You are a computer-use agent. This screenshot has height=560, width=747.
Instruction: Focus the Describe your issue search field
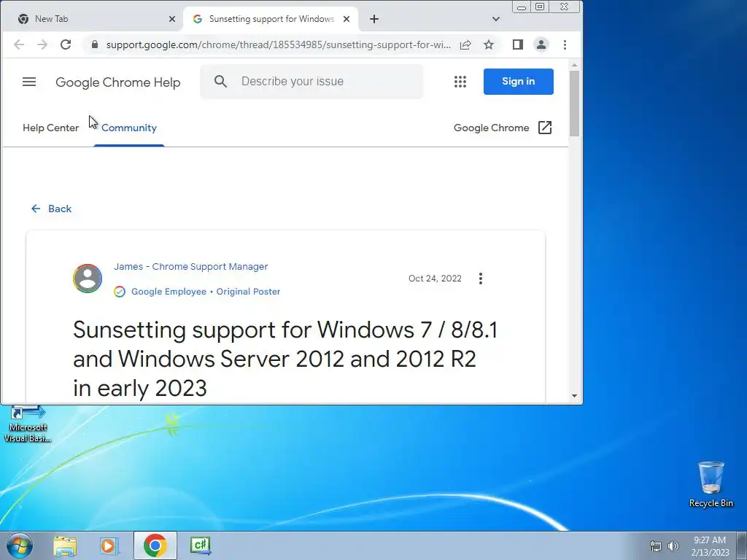(311, 82)
